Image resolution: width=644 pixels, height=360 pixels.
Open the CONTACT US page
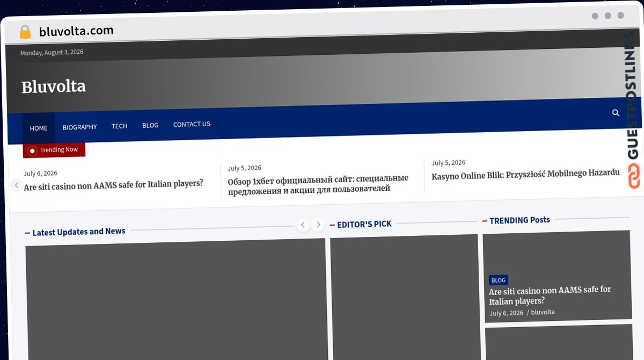click(192, 124)
